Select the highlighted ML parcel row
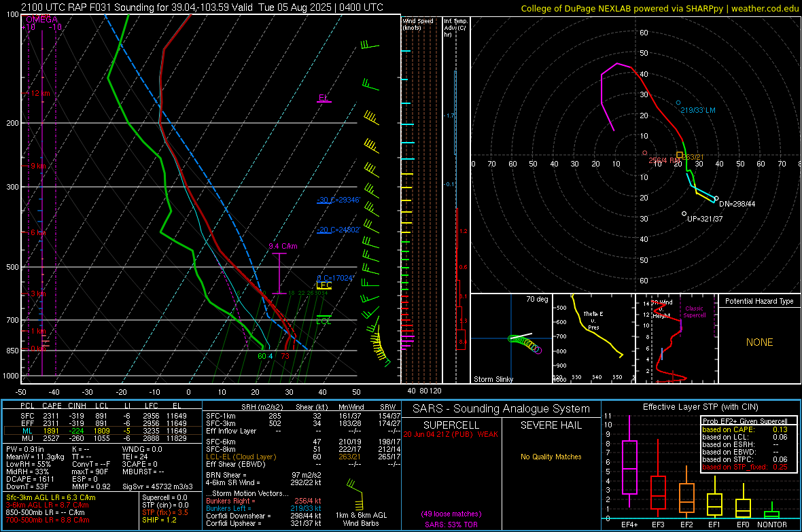802x532 pixels. [x=103, y=431]
